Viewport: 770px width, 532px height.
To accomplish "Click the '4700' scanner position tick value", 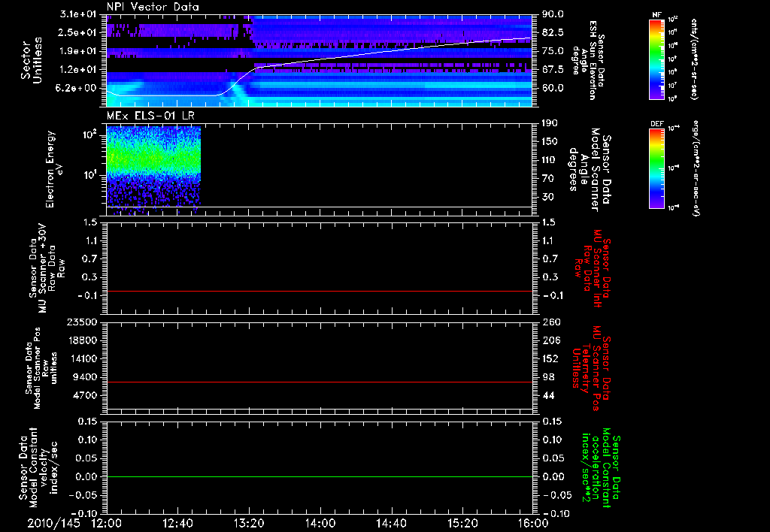I will point(86,395).
